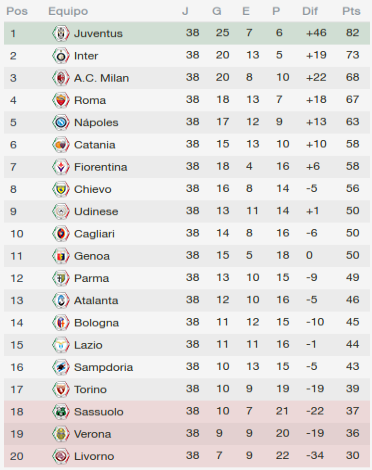The width and height of the screenshot is (372, 470).
Task: Select the Pts column header
Action: pos(351,11)
